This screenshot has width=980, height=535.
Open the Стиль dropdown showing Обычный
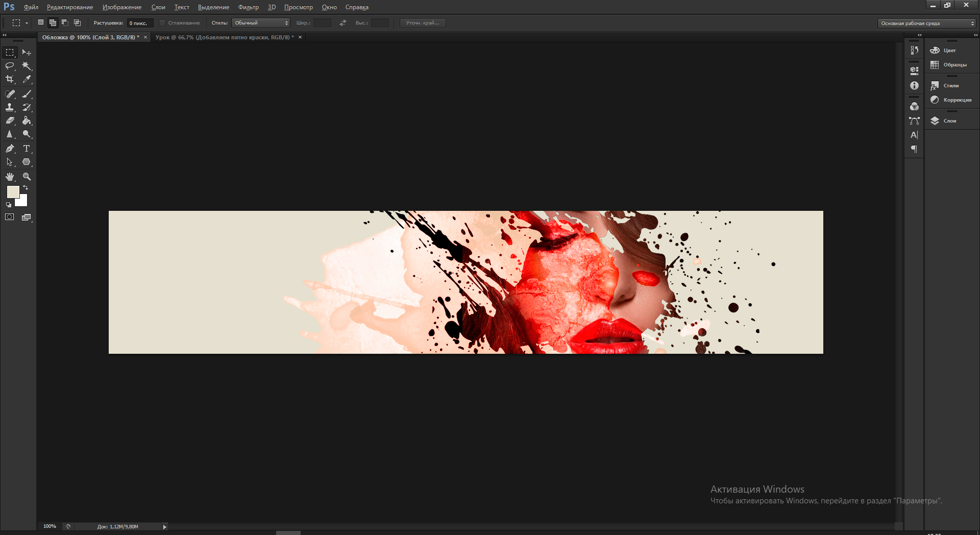(x=261, y=23)
